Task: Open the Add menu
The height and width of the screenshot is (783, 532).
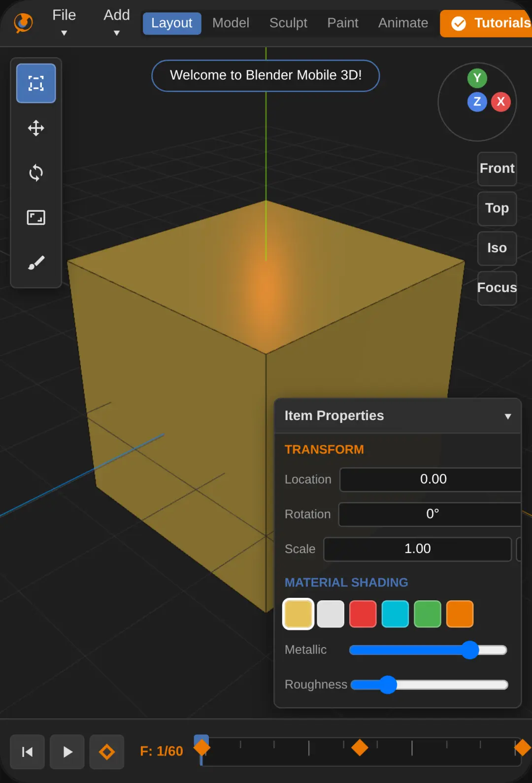Action: [x=117, y=22]
